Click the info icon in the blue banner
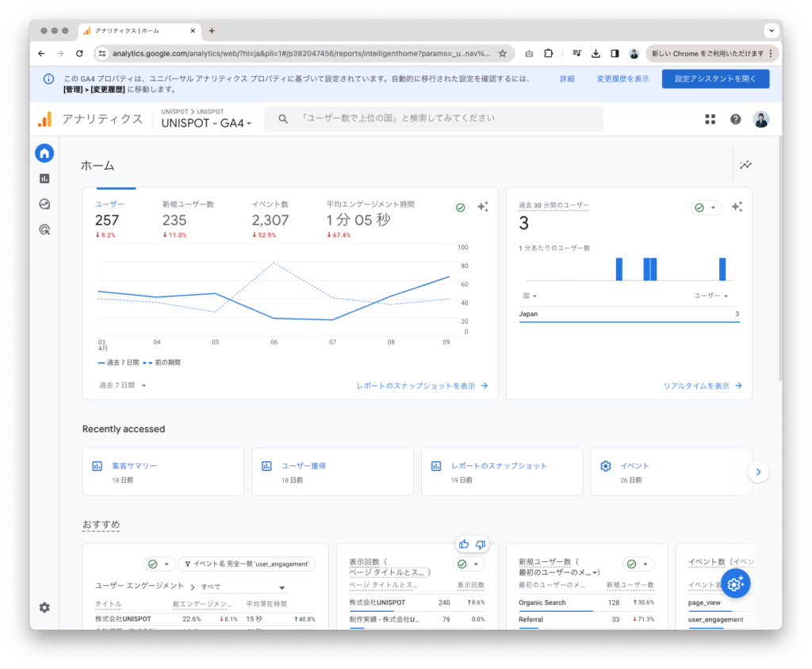The image size is (812, 669). coord(48,78)
